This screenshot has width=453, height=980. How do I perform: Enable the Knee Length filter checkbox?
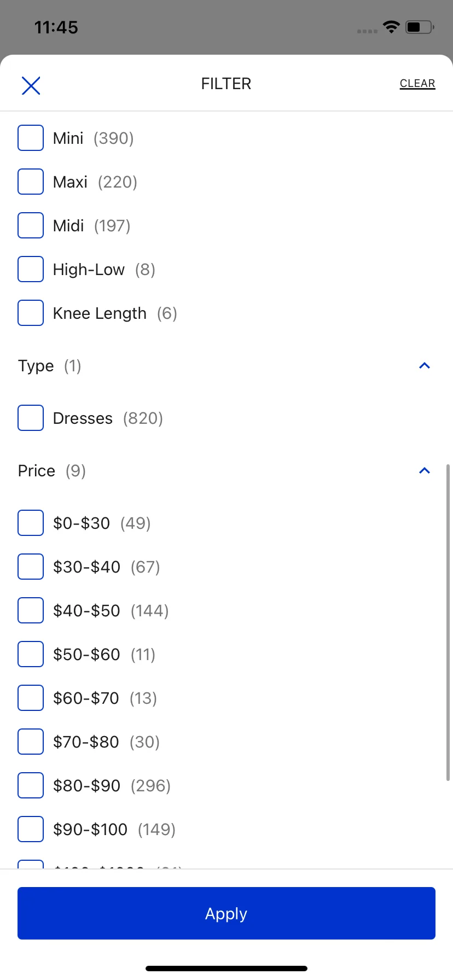click(31, 313)
